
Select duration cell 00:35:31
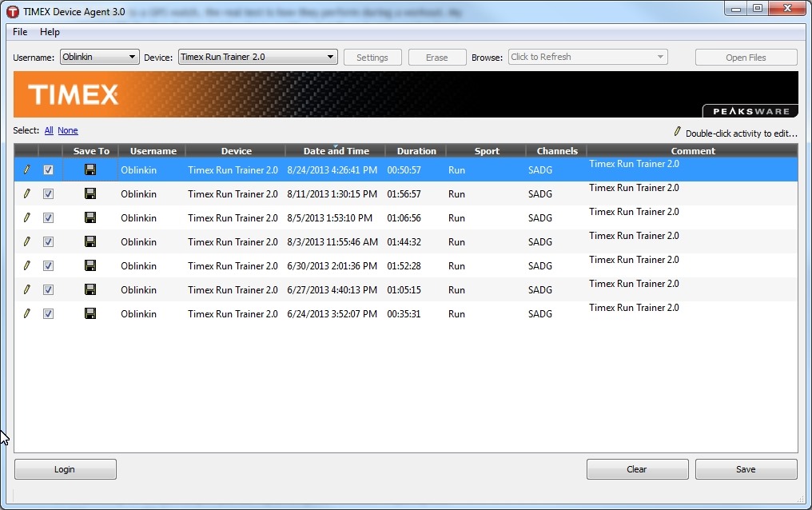click(404, 314)
